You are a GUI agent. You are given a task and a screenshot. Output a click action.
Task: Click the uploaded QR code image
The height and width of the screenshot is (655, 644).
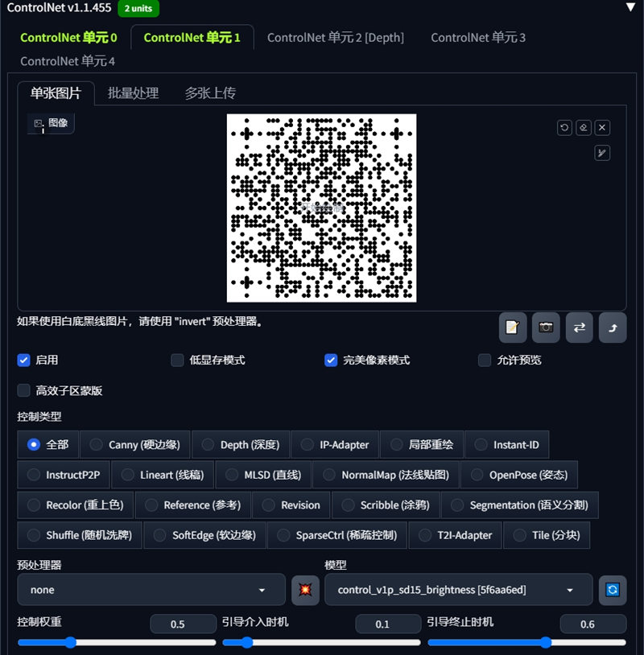(321, 208)
